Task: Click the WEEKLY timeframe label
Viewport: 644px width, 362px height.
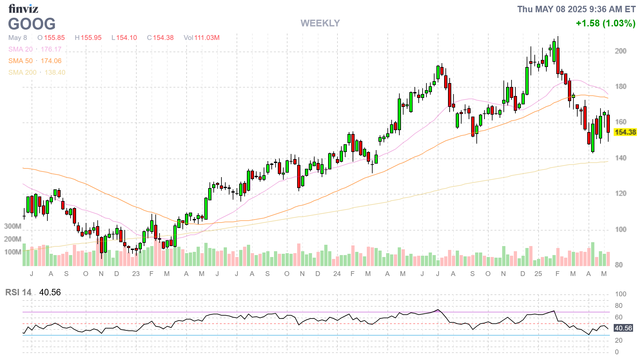Action: point(320,23)
